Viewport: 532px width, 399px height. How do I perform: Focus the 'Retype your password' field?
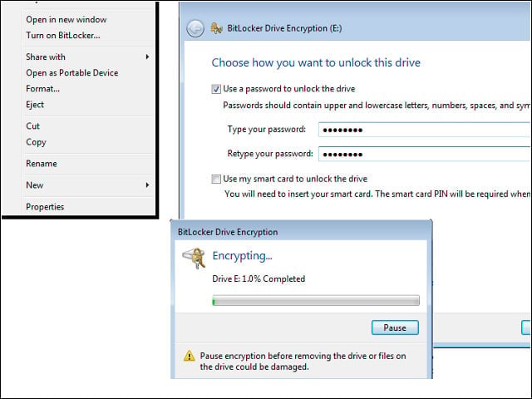[x=425, y=154]
